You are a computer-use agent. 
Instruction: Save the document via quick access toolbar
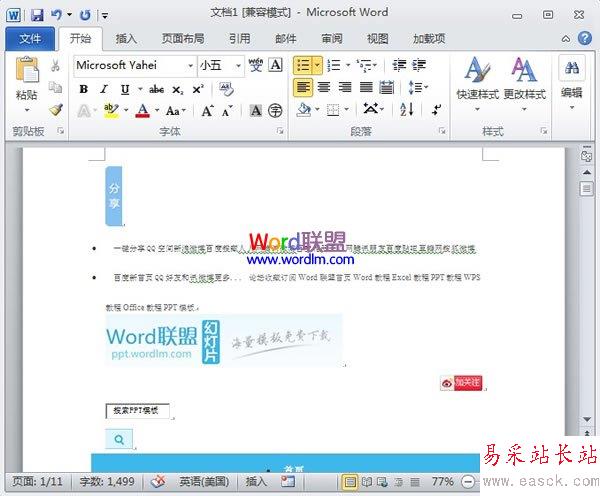[x=37, y=15]
